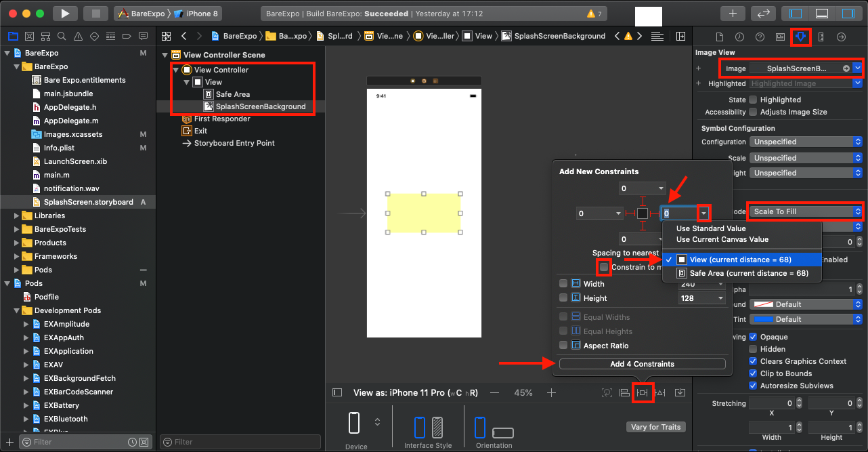The image size is (868, 452).
Task: Open the Content Mode Scale To Fill dropdown
Action: coord(806,211)
